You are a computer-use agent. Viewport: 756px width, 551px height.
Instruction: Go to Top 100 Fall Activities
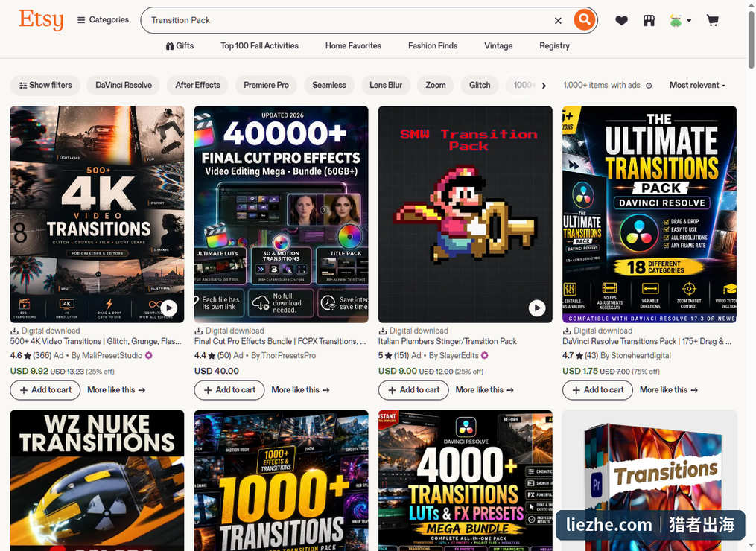coord(259,46)
